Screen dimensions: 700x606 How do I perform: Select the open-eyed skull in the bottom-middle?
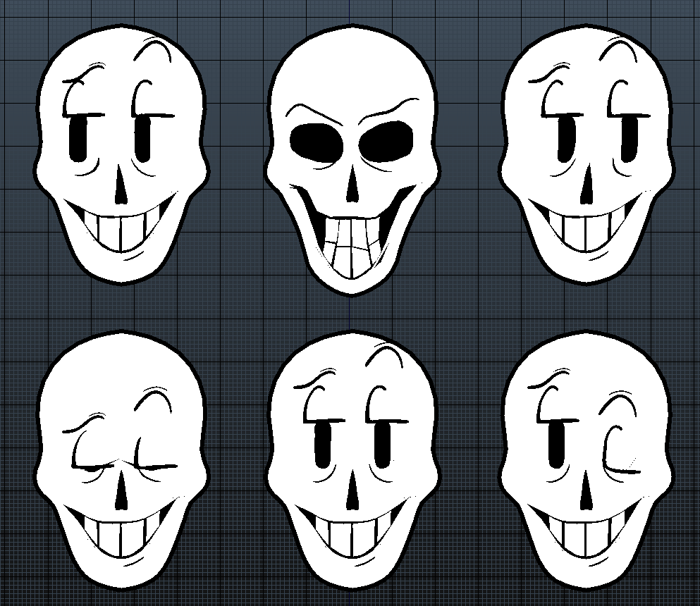tap(352, 459)
